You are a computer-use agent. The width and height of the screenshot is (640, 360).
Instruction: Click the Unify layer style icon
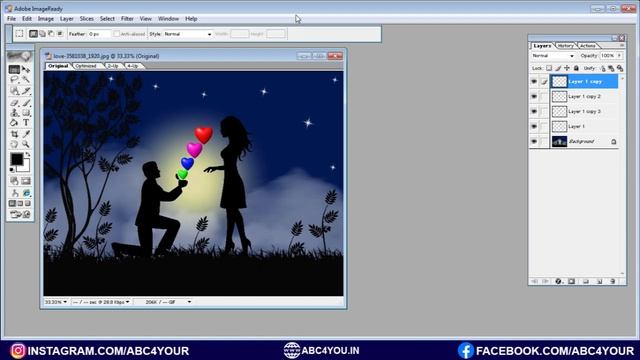point(620,68)
